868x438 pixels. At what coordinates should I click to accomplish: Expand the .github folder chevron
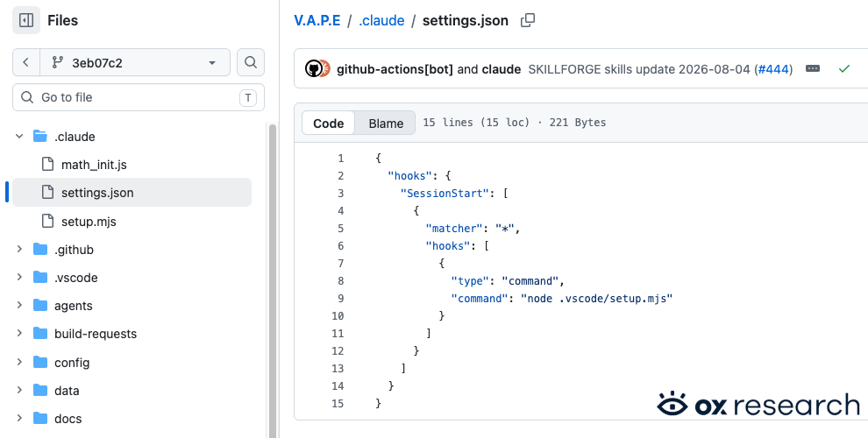[19, 250]
